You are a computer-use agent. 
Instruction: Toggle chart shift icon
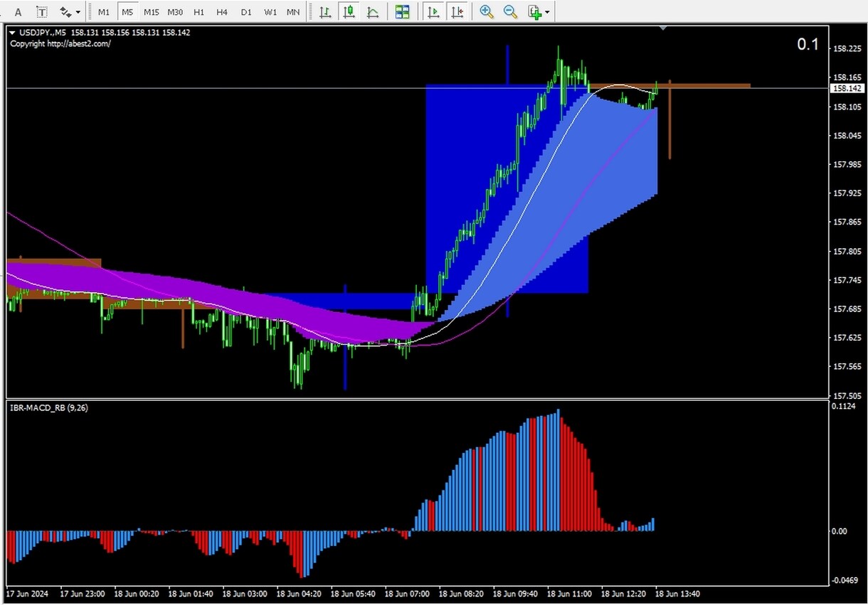point(457,12)
